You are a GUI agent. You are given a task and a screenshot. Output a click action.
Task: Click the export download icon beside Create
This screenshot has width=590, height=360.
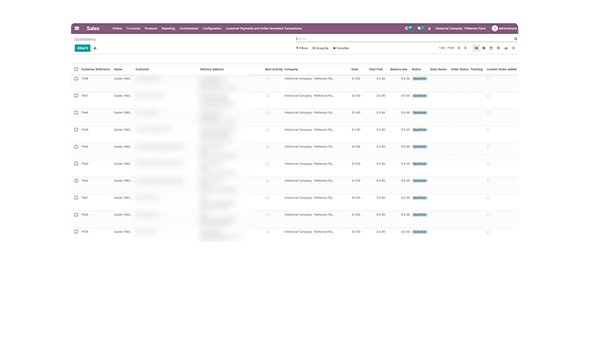click(95, 48)
